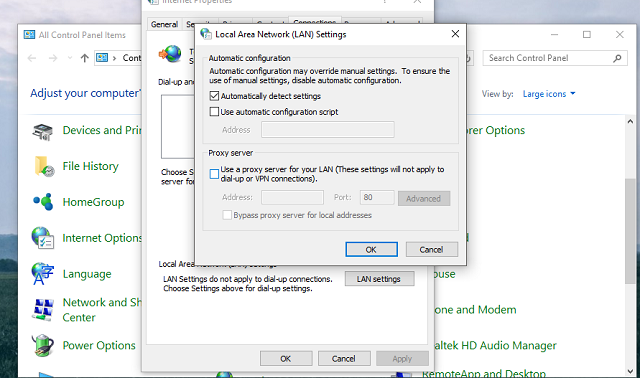Uncheck Automatically detect settings
Screen dimensions: 640x378
point(214,96)
